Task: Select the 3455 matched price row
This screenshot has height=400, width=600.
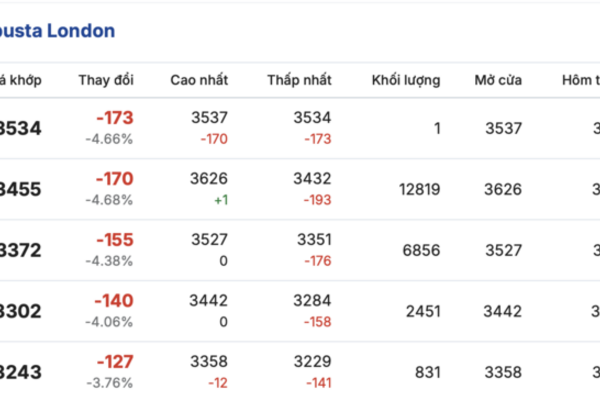Action: [20, 189]
